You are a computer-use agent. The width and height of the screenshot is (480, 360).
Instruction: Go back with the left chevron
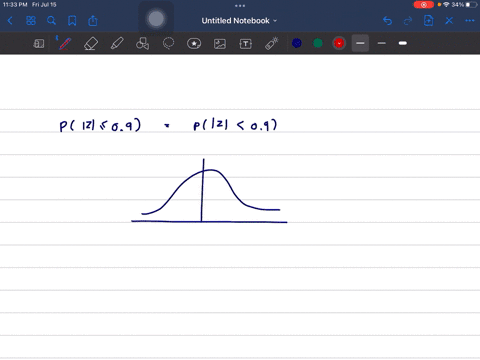[x=10, y=21]
